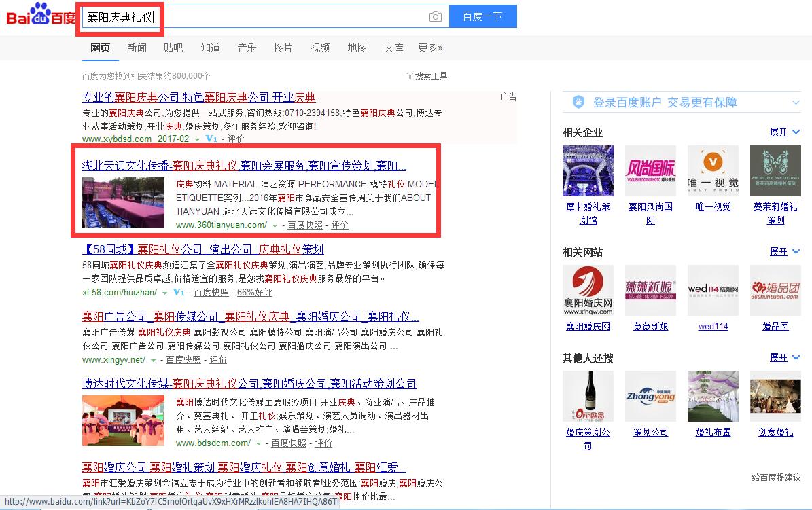Click the V1 badge on 58同城 result

(x=178, y=293)
